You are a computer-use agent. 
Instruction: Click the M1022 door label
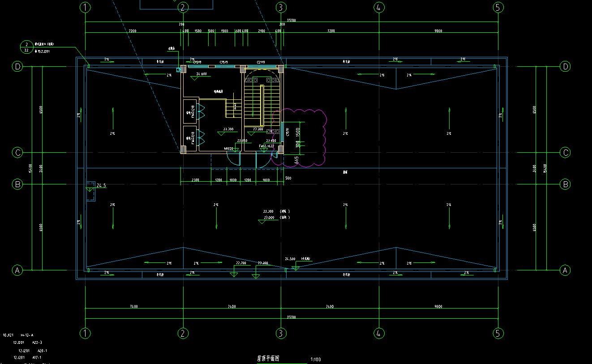click(x=228, y=149)
